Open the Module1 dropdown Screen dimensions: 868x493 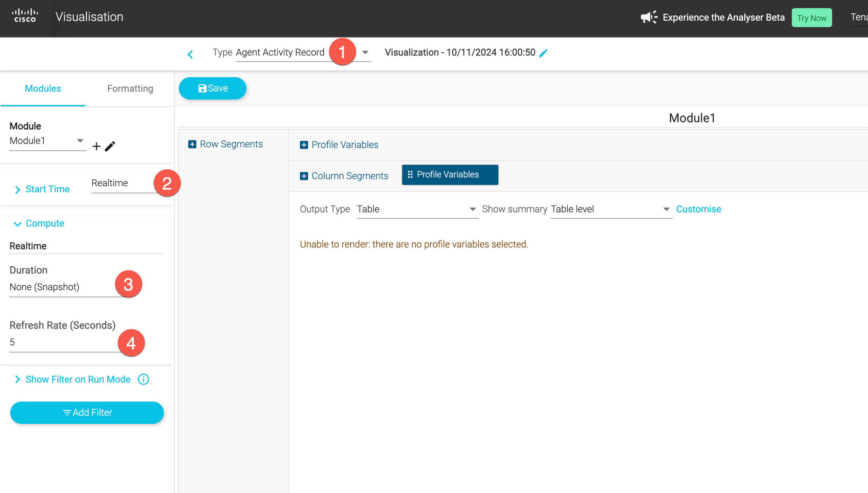80,141
